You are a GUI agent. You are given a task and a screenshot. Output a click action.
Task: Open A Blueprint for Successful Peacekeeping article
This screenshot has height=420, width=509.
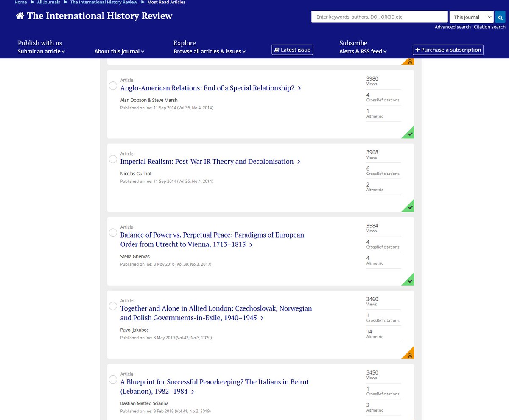(215, 386)
